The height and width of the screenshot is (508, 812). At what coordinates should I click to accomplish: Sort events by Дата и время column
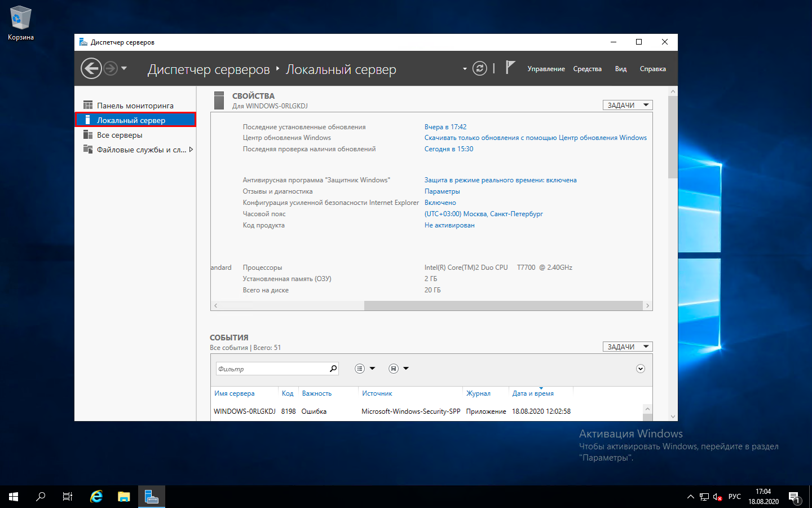[x=533, y=393]
